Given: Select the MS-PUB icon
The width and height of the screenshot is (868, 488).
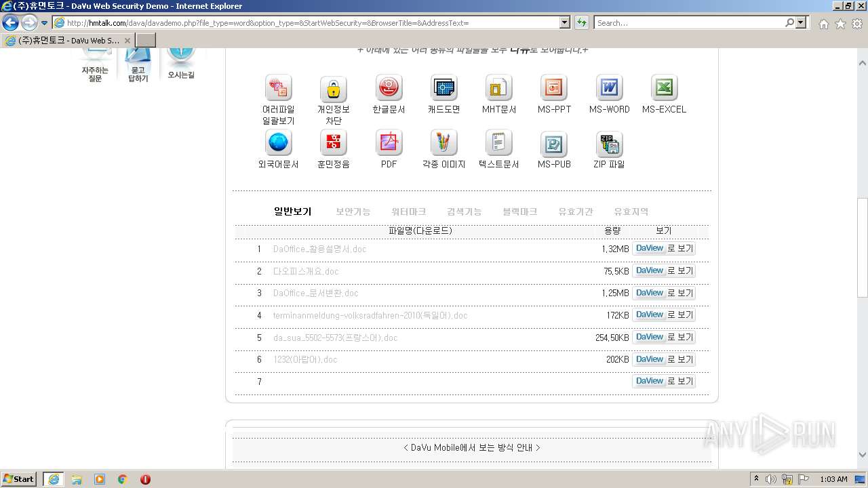Looking at the screenshot, I should (554, 143).
